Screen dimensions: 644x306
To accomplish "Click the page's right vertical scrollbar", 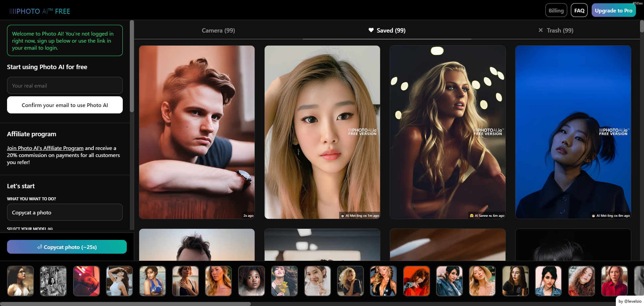I will [x=642, y=26].
